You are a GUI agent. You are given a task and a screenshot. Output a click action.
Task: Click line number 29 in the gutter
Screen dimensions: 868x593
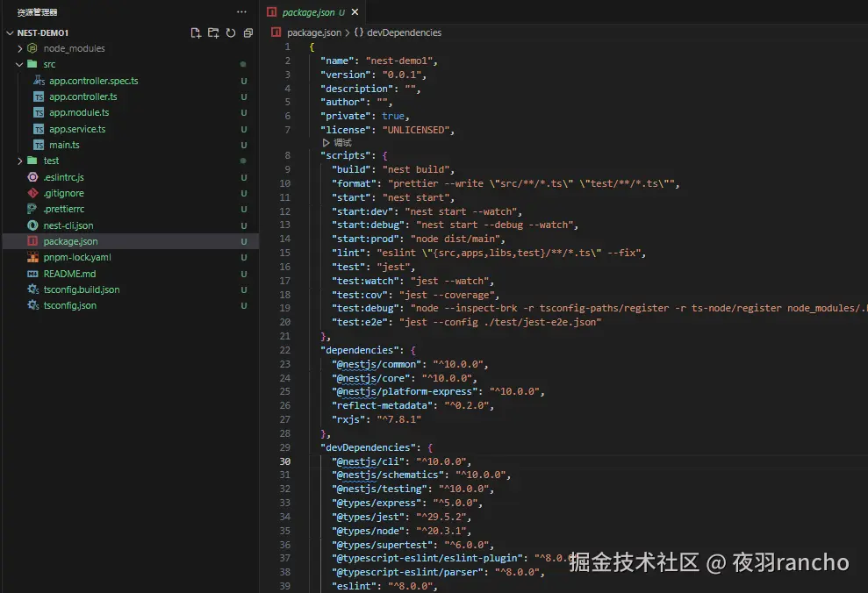(285, 447)
